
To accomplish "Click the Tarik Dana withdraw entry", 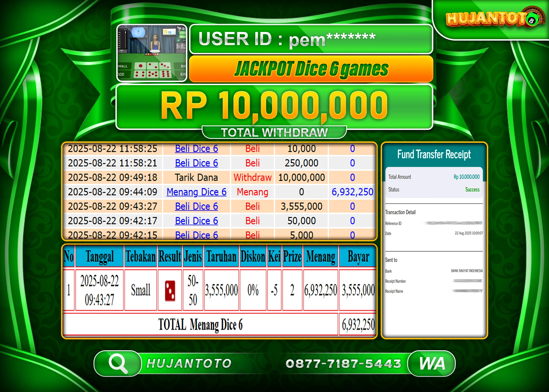I will click(196, 178).
